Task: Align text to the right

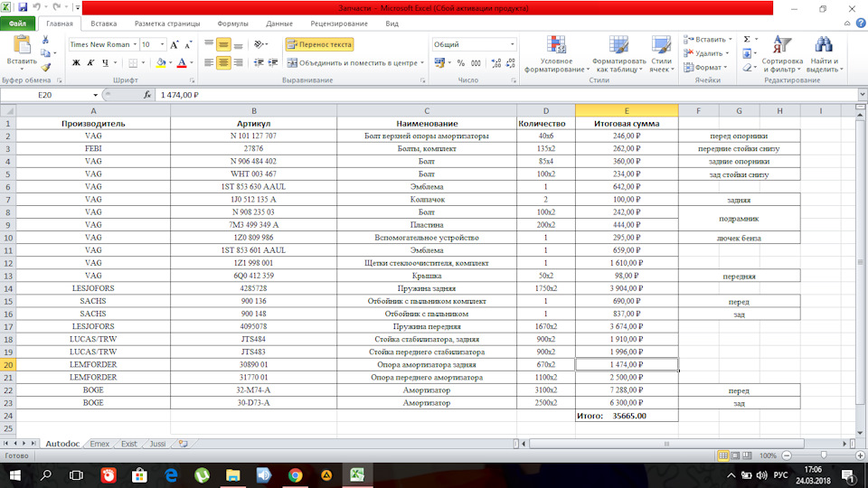Action: 238,63
